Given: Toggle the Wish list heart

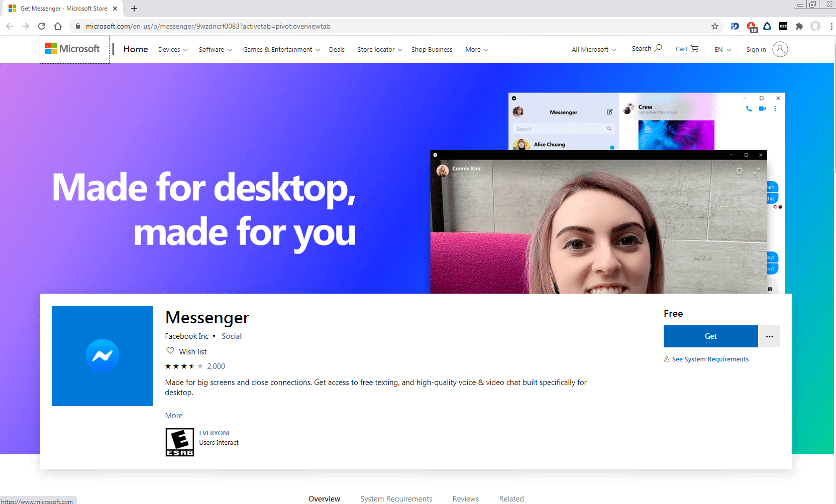Looking at the screenshot, I should click(x=170, y=351).
